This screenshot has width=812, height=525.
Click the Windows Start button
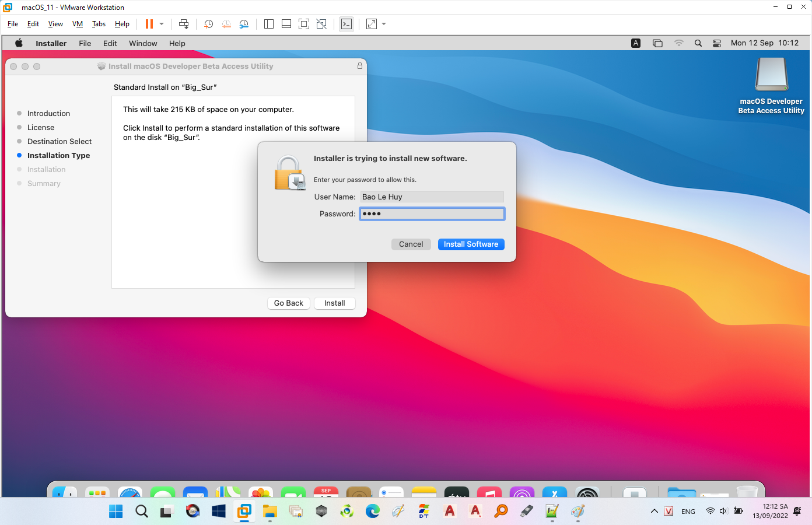coord(116,512)
